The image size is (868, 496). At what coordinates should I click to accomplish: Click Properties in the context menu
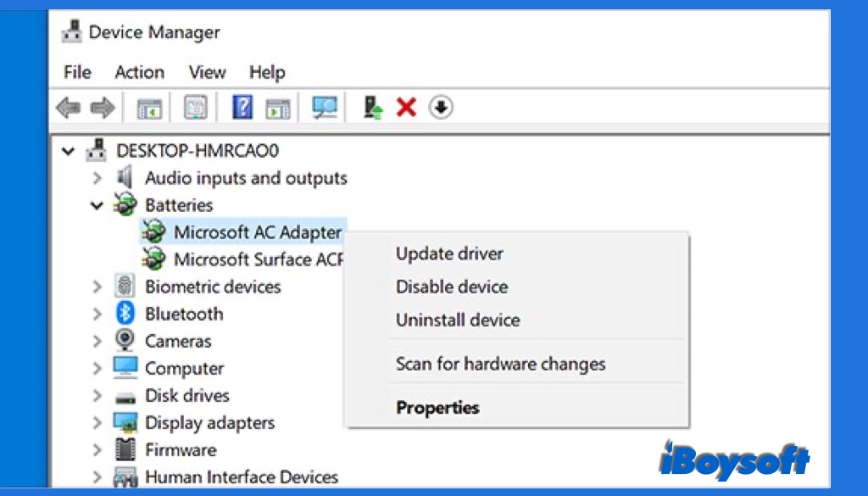pos(437,408)
